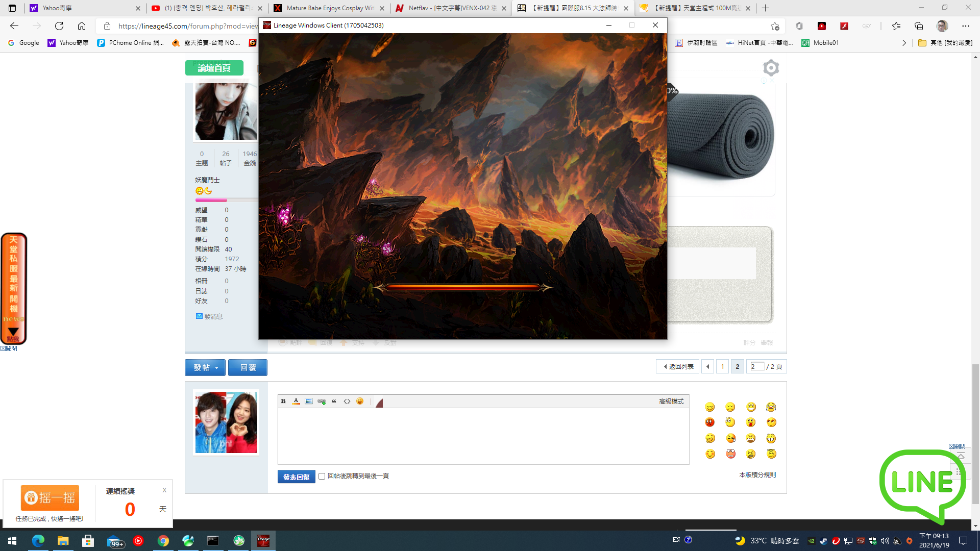
Task: Go to previous page with arrow button
Action: [708, 366]
